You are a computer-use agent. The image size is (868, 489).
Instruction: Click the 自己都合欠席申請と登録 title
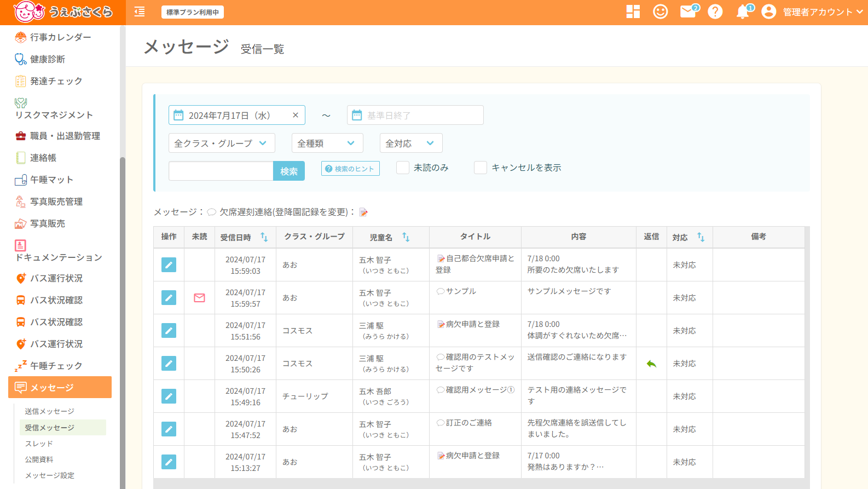pyautogui.click(x=475, y=264)
